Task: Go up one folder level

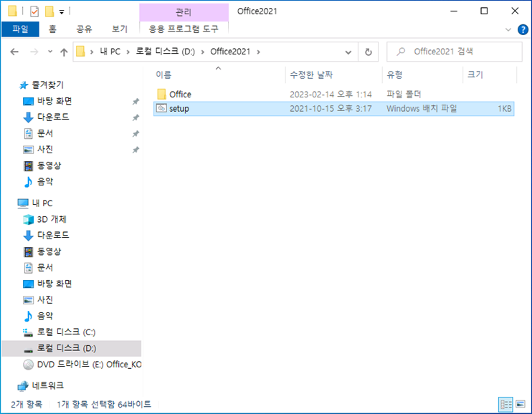Action: (x=64, y=52)
